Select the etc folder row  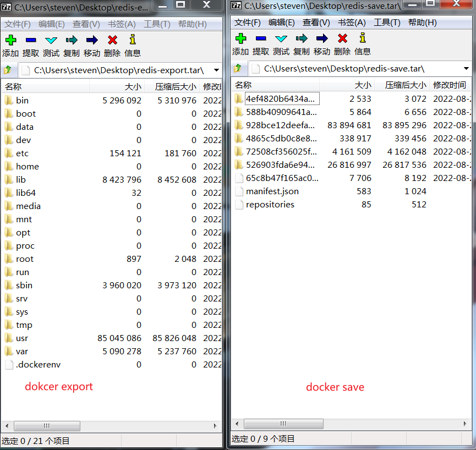[x=112, y=153]
